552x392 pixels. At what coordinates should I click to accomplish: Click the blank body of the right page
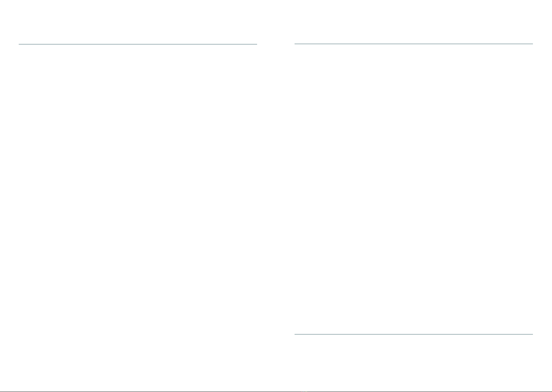(x=413, y=189)
